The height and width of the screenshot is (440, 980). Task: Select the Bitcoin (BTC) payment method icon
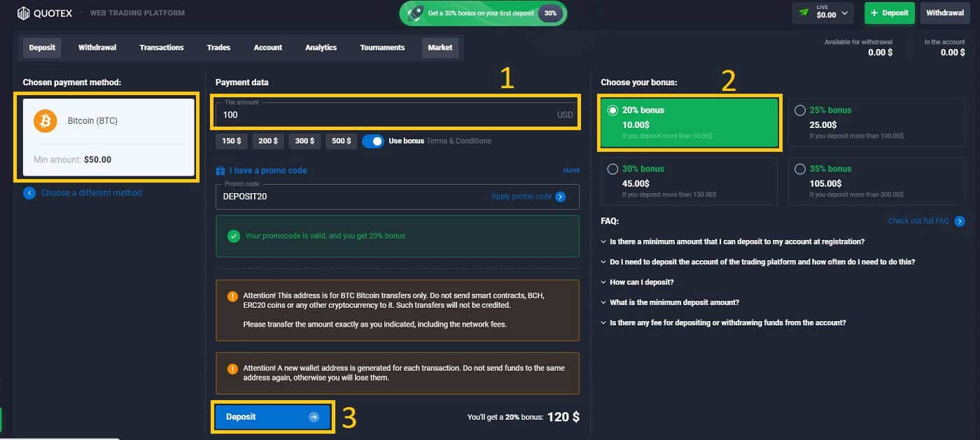[x=45, y=120]
